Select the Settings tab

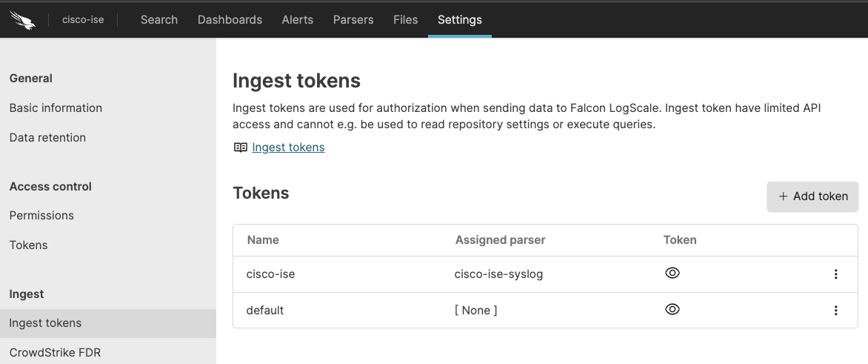coord(459,19)
